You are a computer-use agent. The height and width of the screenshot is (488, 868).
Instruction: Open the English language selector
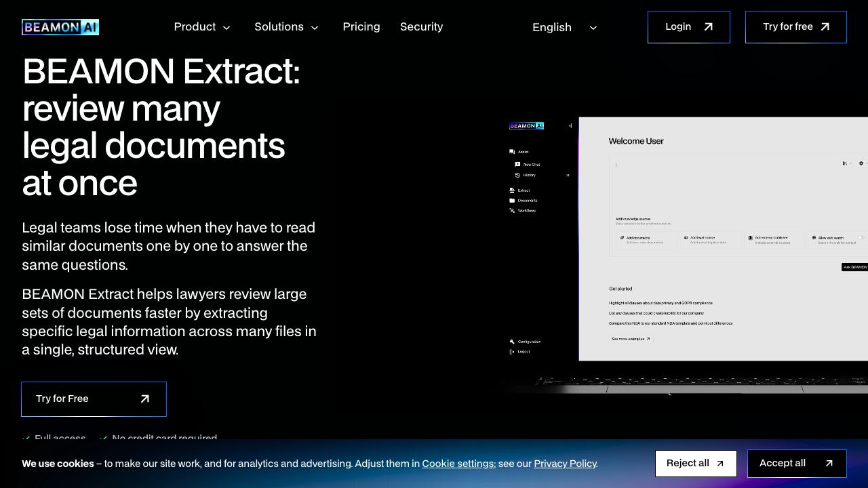[x=564, y=27]
